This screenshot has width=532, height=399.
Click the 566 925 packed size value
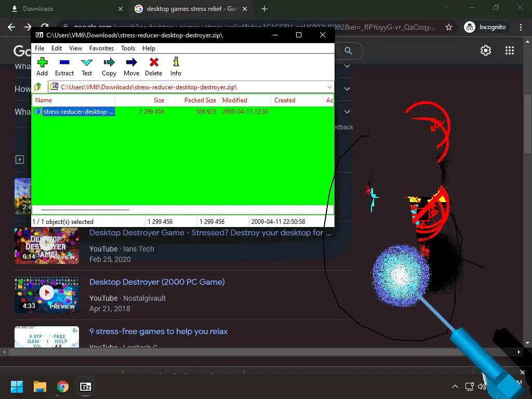(206, 112)
